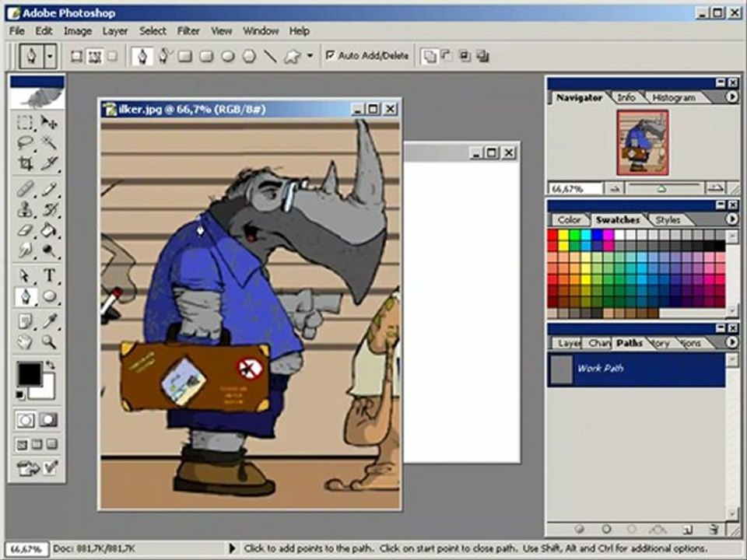Screen dimensions: 747x560
Task: Switch to the Color tab
Action: [569, 219]
